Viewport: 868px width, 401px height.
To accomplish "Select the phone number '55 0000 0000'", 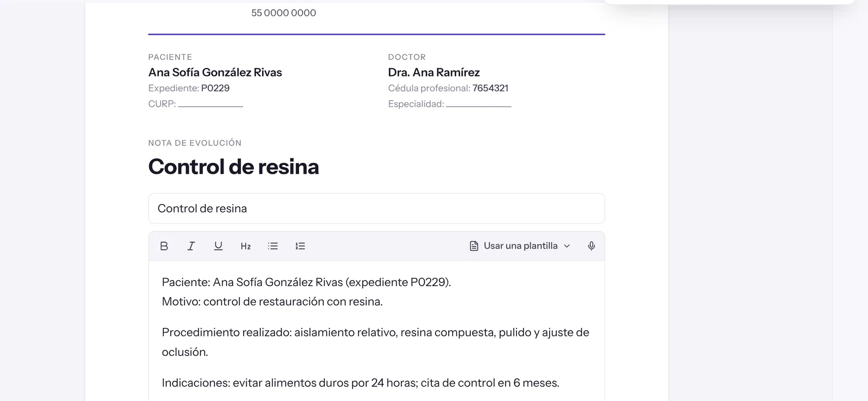I will 284,13.
